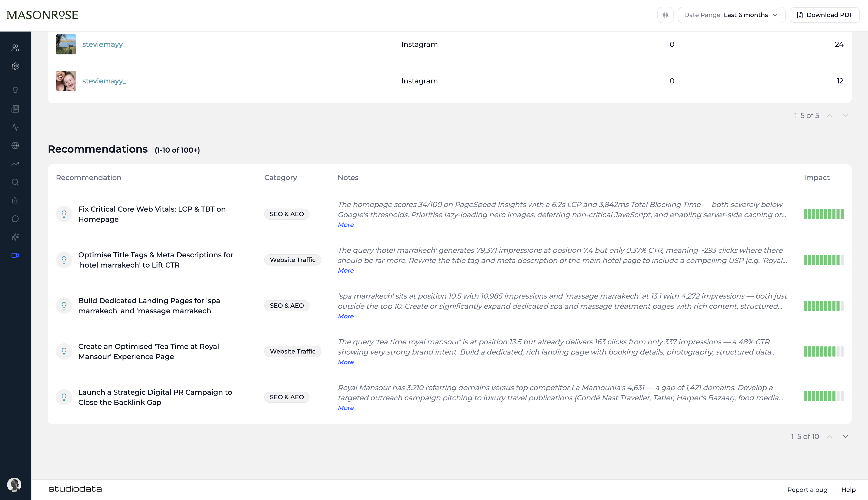This screenshot has width=868, height=500.
Task: Click the lightbulb icon for Launch Digital PR Campaign
Action: click(64, 397)
